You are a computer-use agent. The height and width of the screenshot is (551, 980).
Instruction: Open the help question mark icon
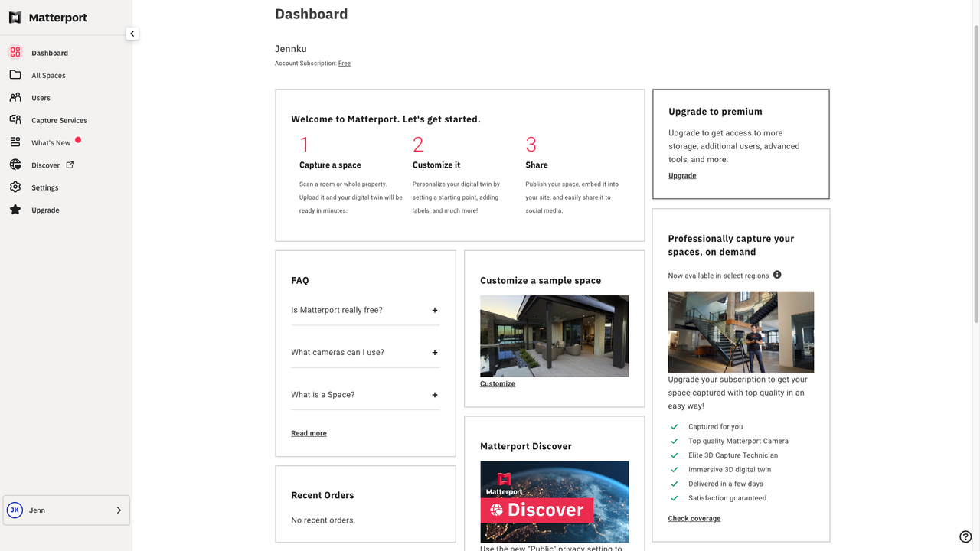pyautogui.click(x=965, y=536)
